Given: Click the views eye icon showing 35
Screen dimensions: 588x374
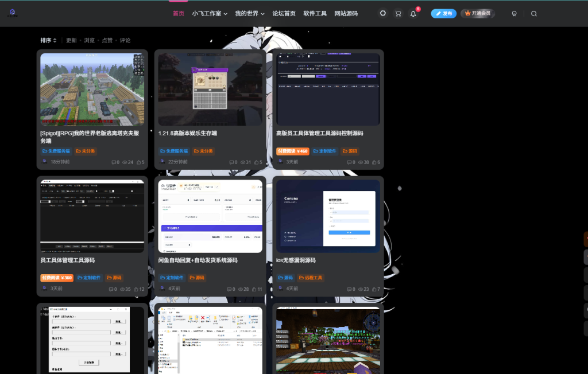Looking at the screenshot, I should 122,289.
